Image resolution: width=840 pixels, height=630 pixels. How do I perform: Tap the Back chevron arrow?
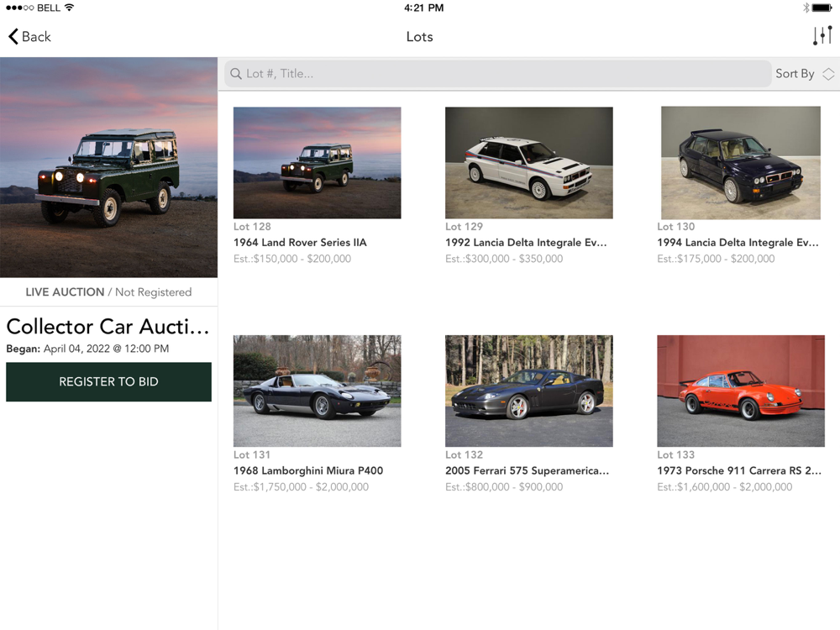[13, 36]
